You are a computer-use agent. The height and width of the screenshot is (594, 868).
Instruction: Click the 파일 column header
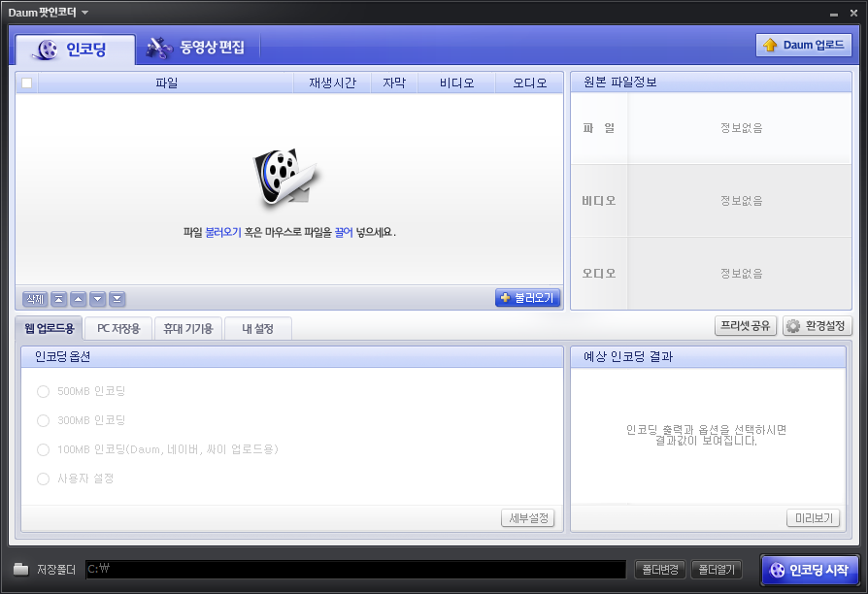coord(166,83)
